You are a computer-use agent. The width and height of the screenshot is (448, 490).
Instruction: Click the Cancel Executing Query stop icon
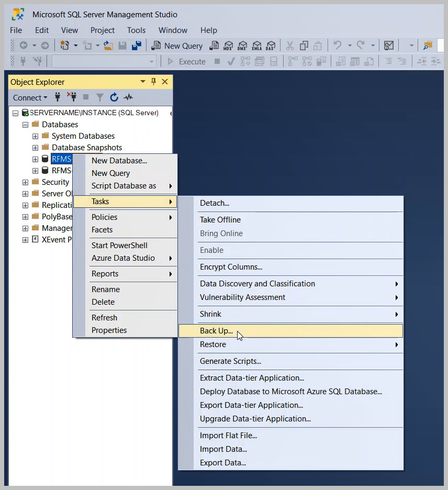[217, 61]
